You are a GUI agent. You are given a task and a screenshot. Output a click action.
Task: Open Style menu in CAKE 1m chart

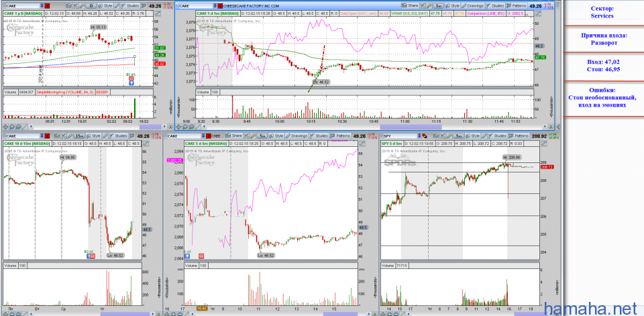coord(452,6)
